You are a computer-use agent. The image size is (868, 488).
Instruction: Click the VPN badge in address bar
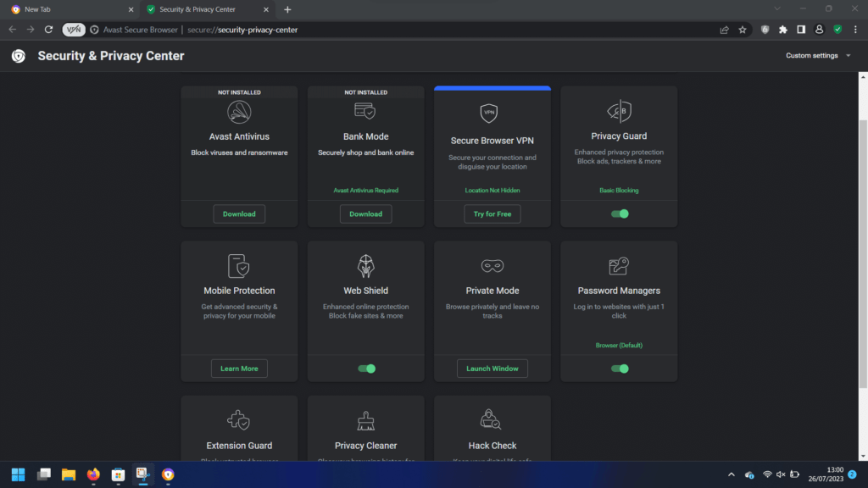pos(74,30)
